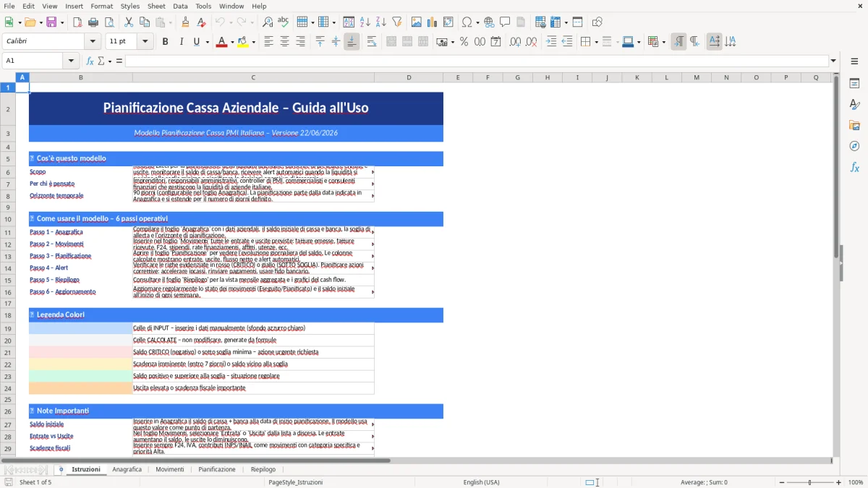Switch to the Riepilogo sheet tab
Screen dimensions: 868x488
pyautogui.click(x=263, y=469)
